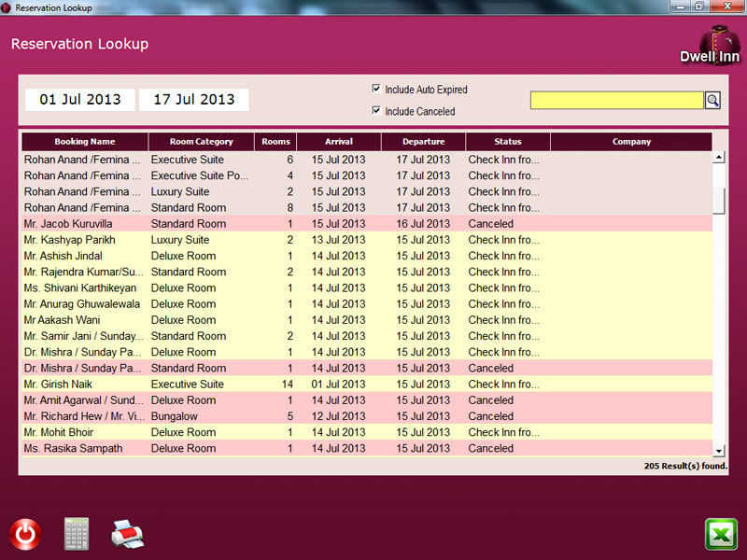
Task: Click the search magnifier icon
Action: 712,100
